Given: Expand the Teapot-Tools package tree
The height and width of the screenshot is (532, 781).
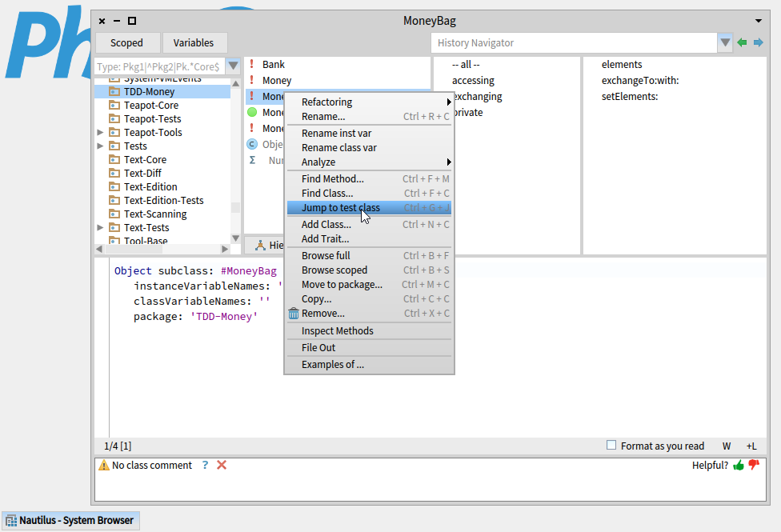Looking at the screenshot, I should (100, 133).
